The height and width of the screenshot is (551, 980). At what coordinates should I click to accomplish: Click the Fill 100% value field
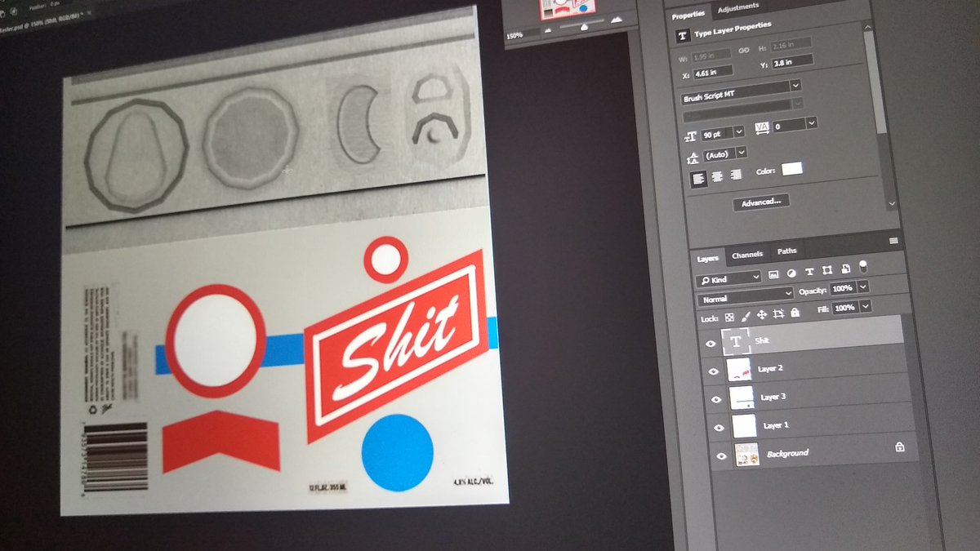pyautogui.click(x=844, y=308)
